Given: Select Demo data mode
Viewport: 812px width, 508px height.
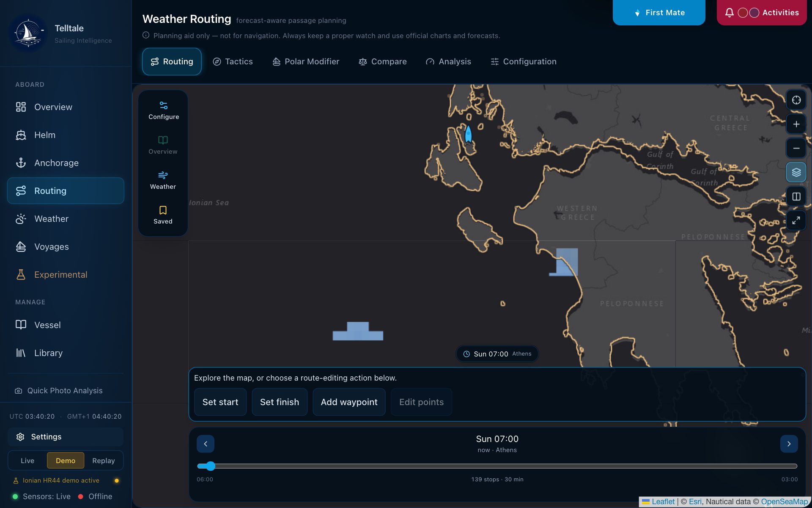Looking at the screenshot, I should pos(66,461).
